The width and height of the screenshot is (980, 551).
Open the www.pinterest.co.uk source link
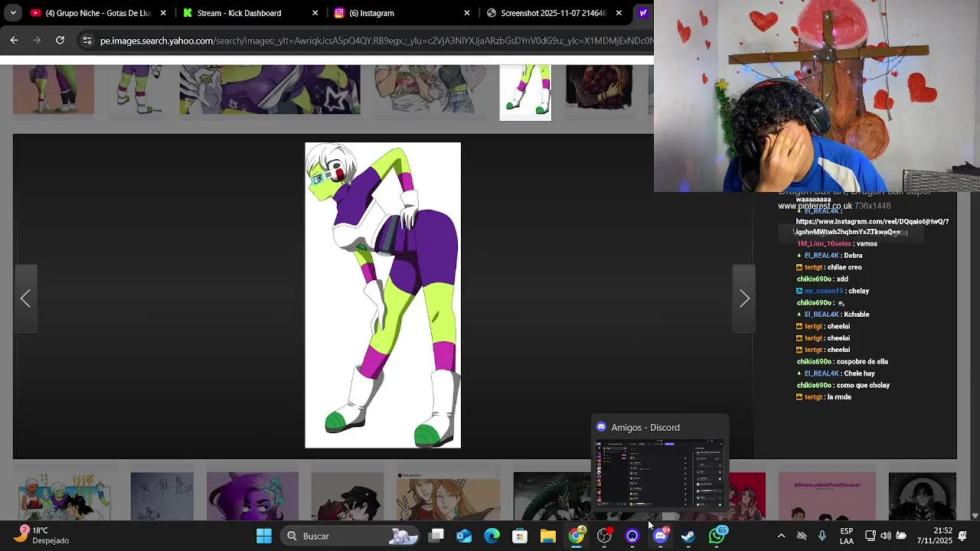click(x=815, y=206)
